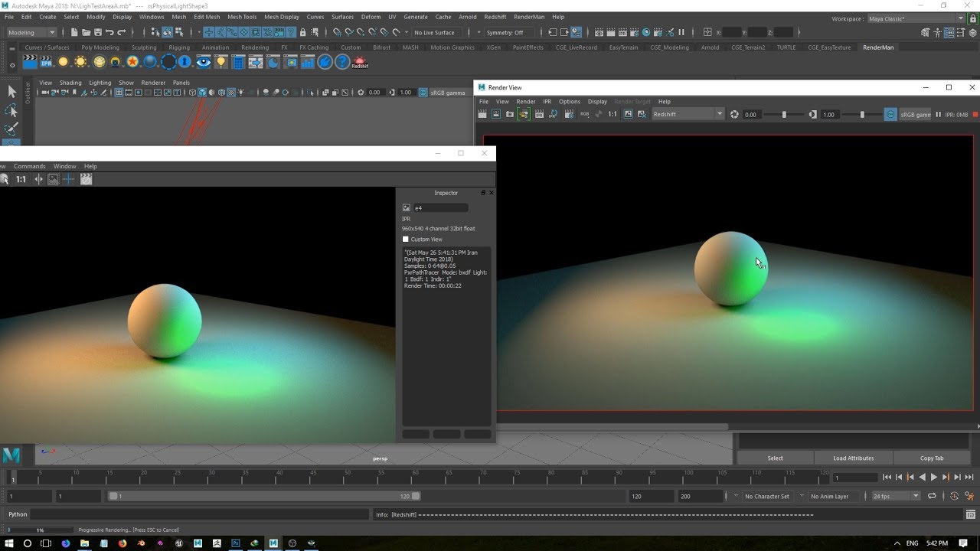
Task: Open the Redshift menu in main menu bar
Action: click(x=495, y=17)
